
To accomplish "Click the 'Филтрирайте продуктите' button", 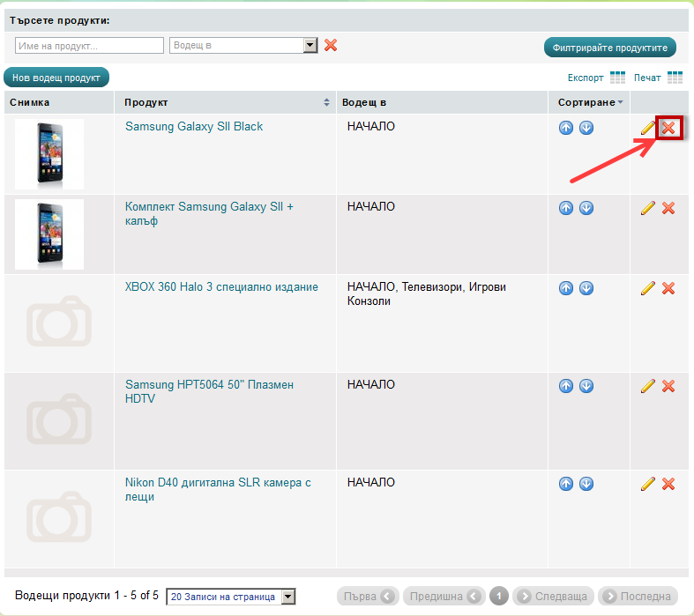I will pos(610,47).
